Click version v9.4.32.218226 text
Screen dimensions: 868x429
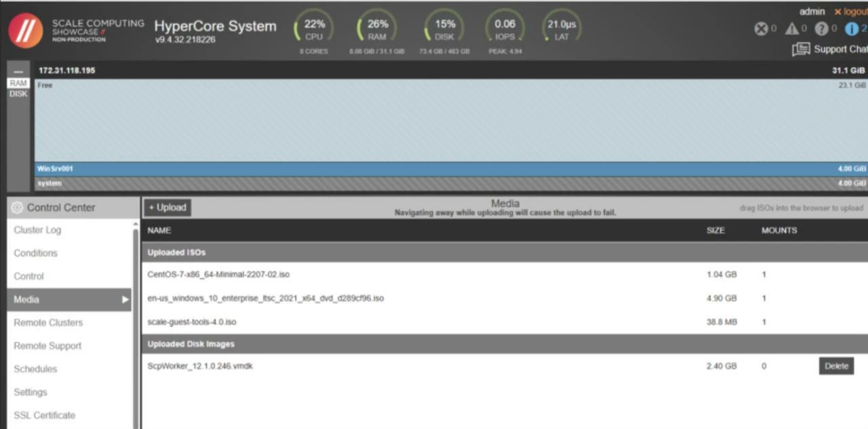(x=185, y=40)
